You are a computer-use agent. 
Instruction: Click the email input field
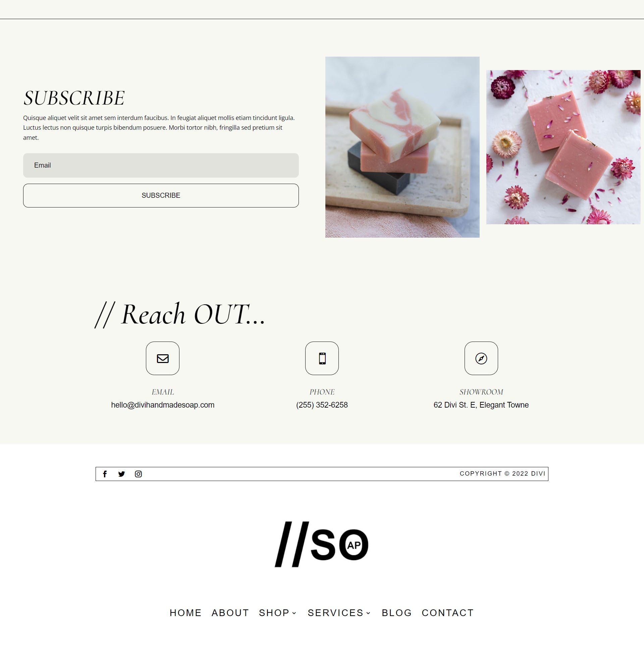pyautogui.click(x=161, y=165)
